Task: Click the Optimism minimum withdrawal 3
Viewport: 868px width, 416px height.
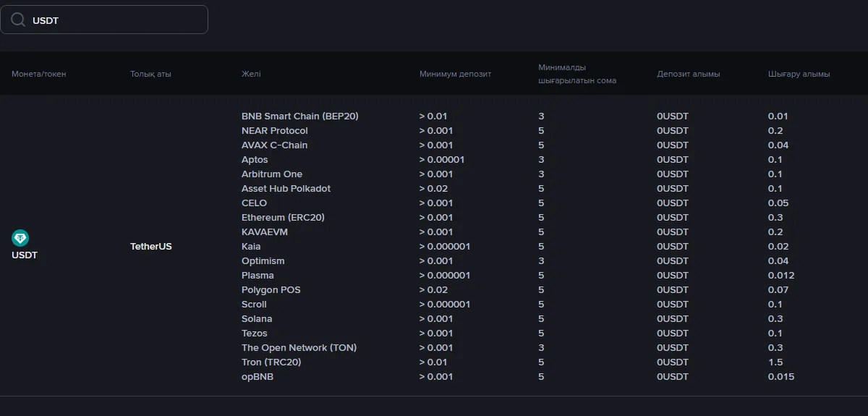Action: tap(541, 260)
